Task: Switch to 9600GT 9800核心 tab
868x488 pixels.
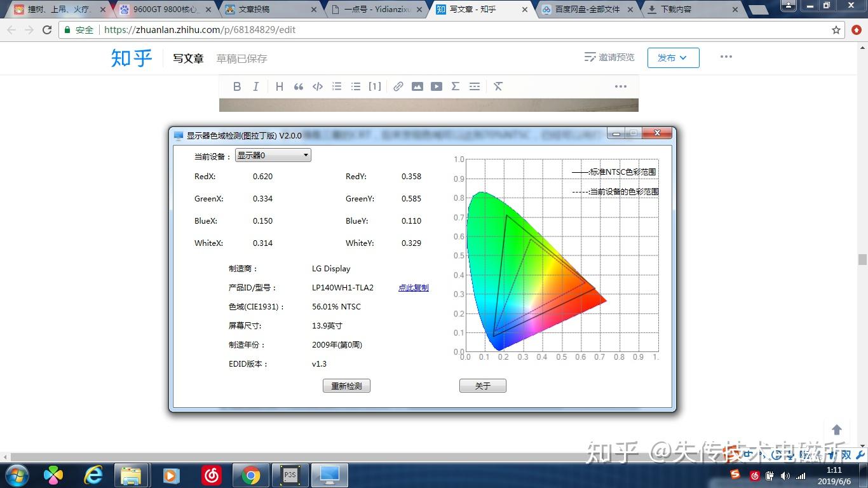Action: (165, 10)
